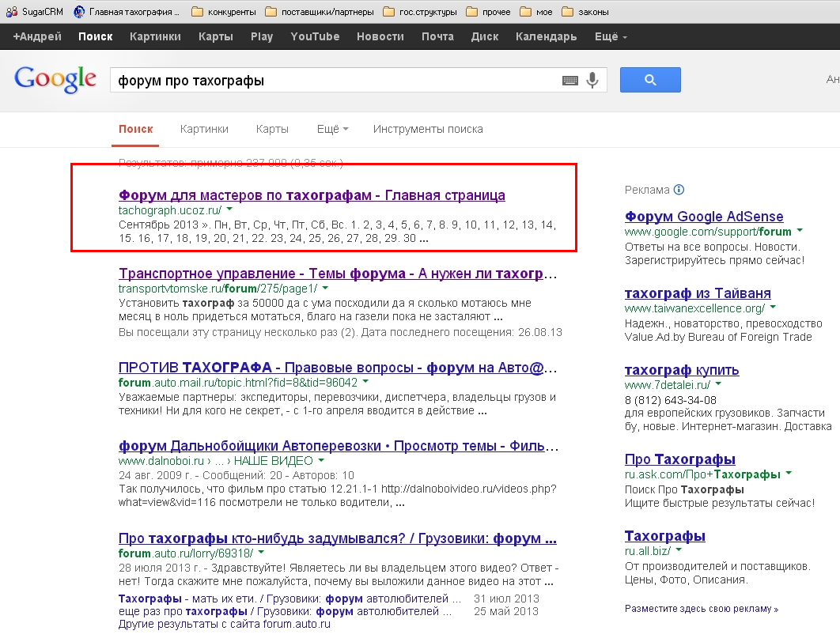Click the blue magnifier search button
Screen dimensions: 840x642
(650, 80)
